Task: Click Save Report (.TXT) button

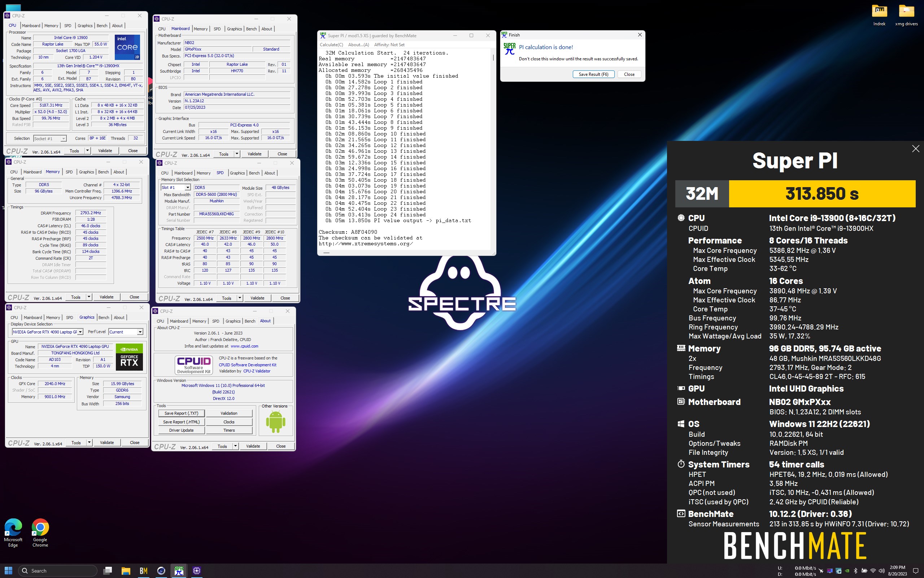Action: 181,413
